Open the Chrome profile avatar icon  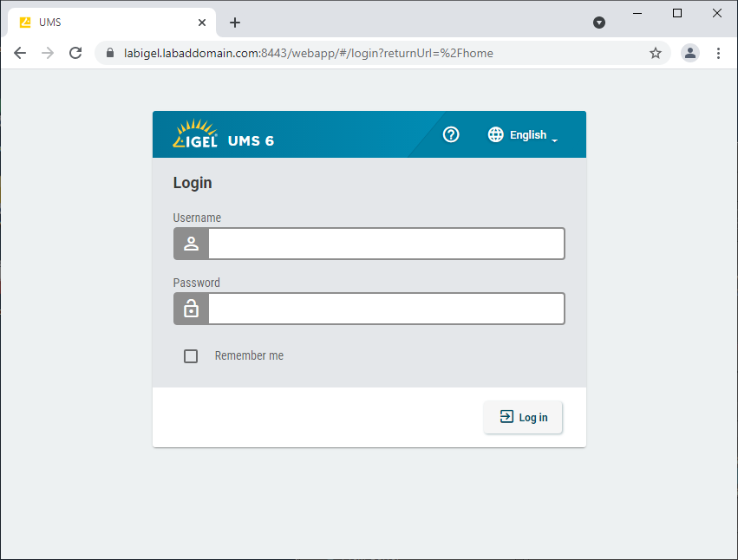pos(690,53)
